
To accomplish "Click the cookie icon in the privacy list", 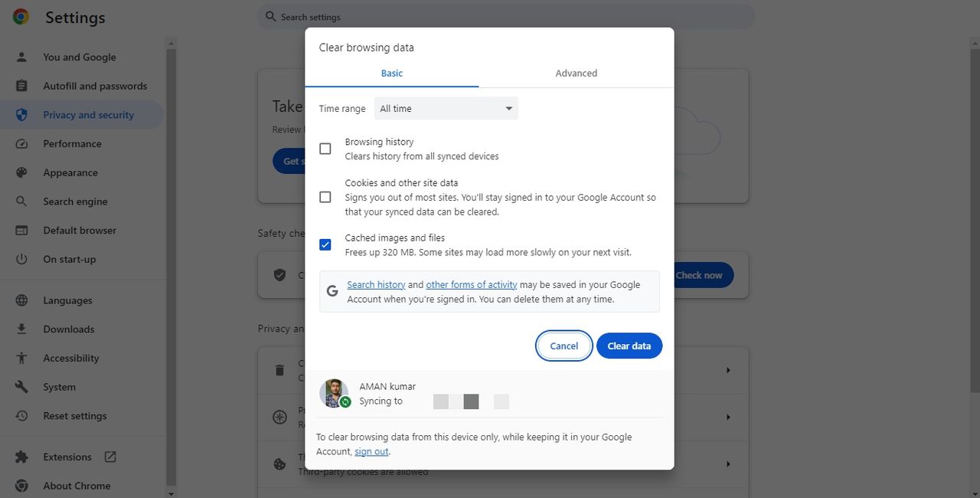I will 280,464.
